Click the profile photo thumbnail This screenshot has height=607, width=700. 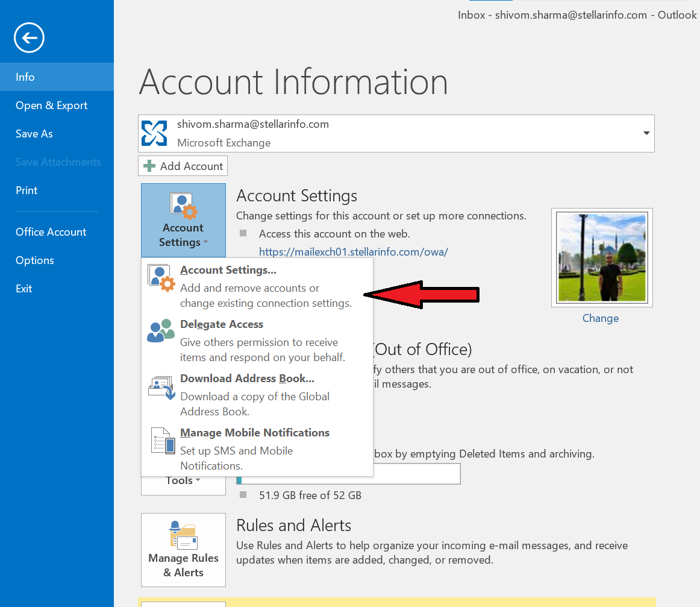pos(601,257)
